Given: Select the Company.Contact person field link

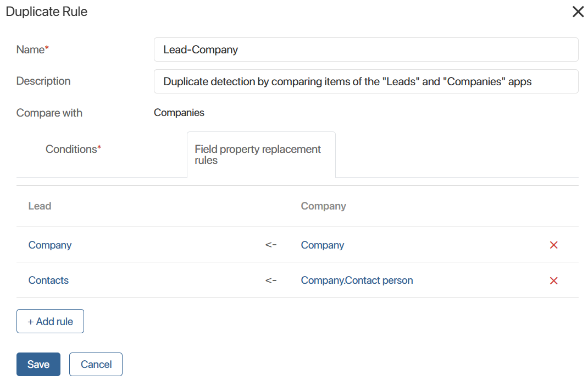Looking at the screenshot, I should pyautogui.click(x=357, y=280).
